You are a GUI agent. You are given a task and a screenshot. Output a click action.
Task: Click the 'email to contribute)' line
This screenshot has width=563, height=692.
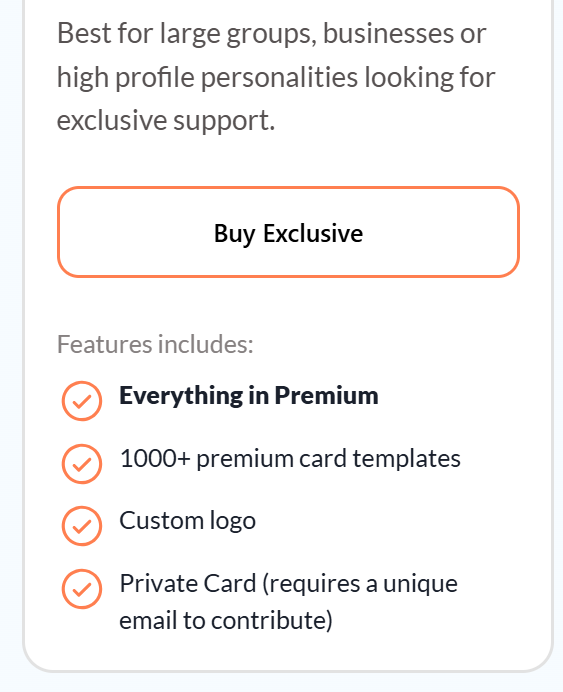(x=226, y=621)
